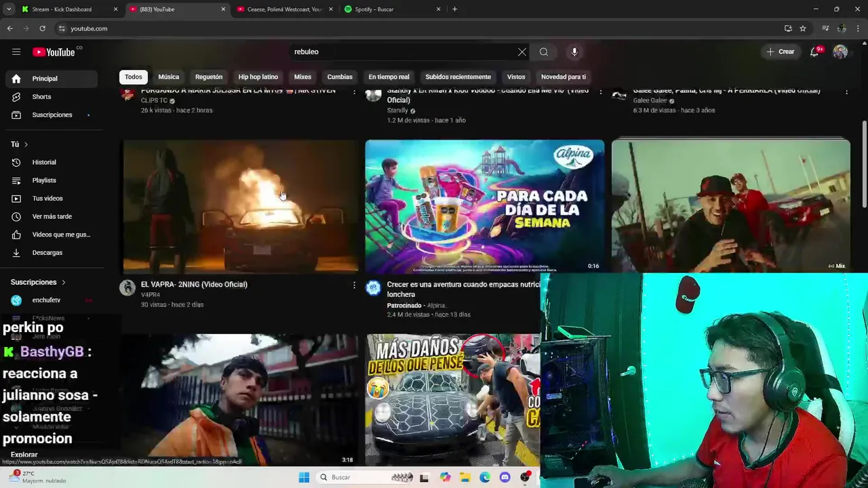868x488 pixels.
Task: Open options for EL VAPRA- 2NING video
Action: pos(354,285)
